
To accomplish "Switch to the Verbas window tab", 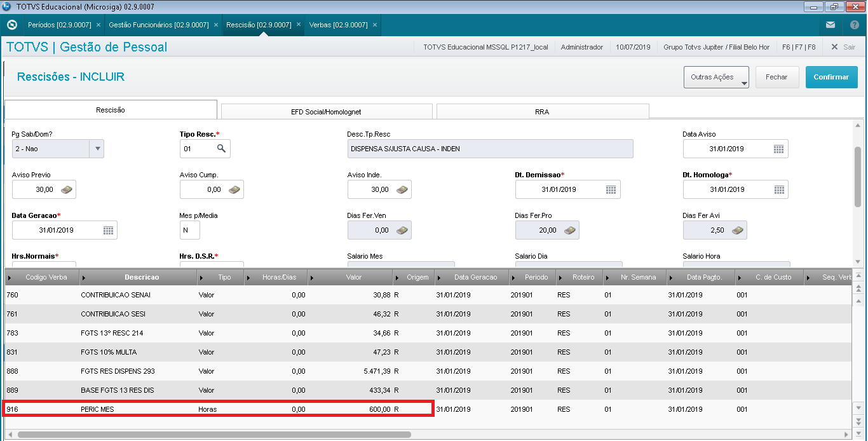I will click(x=338, y=25).
